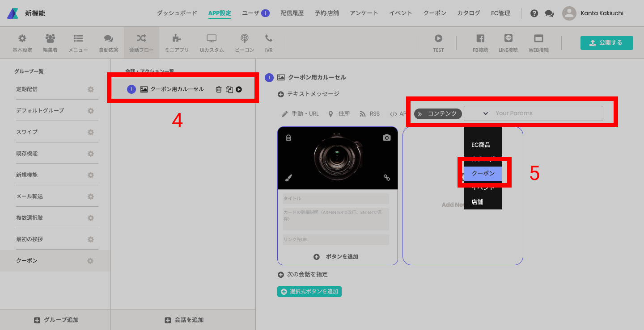Click ボタンを追加 on the card
The width and height of the screenshot is (644, 330).
[x=336, y=256]
